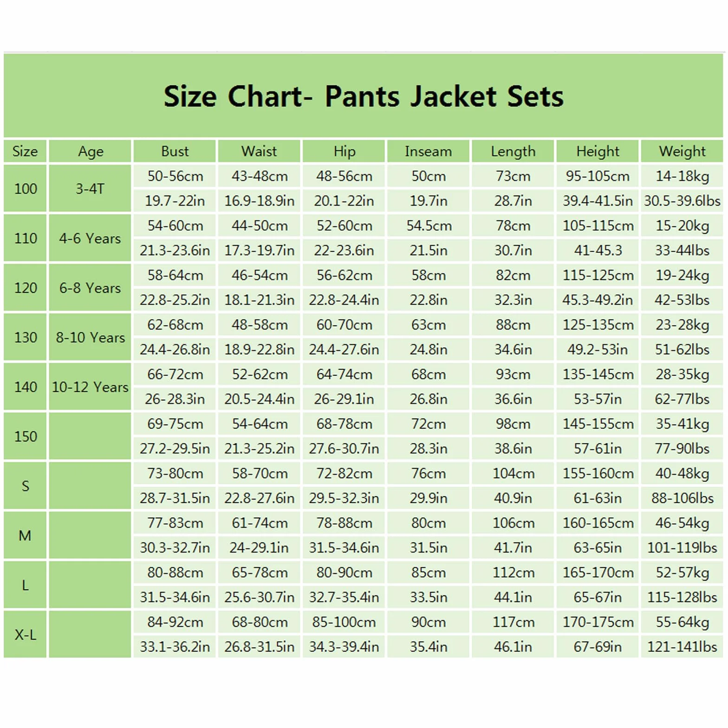Select the 8-10 Years age cell
Screen dimensions: 728x728
(x=90, y=337)
